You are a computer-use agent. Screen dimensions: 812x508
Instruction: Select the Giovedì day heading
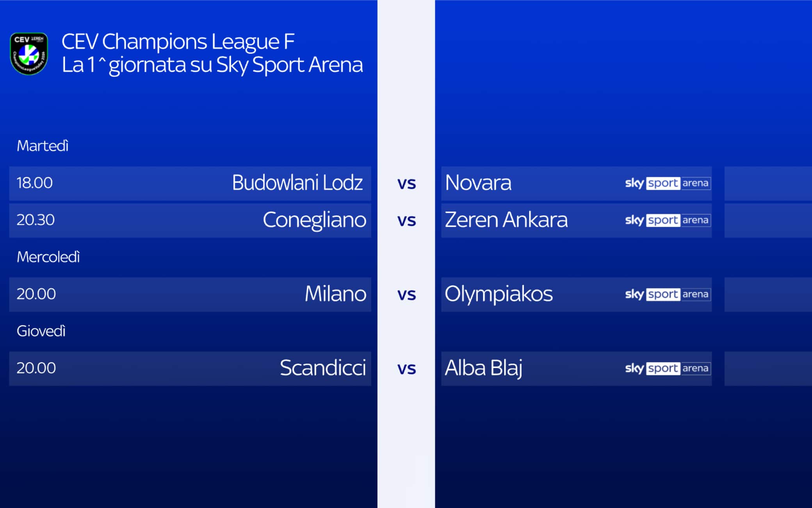point(41,331)
